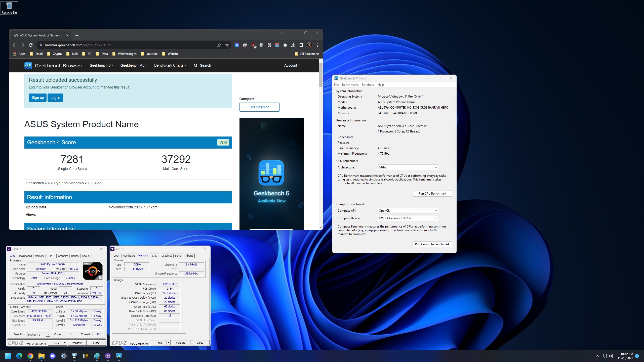Open the File menu in Geekbench 4
Image resolution: width=644 pixels, height=362 pixels.
point(336,85)
